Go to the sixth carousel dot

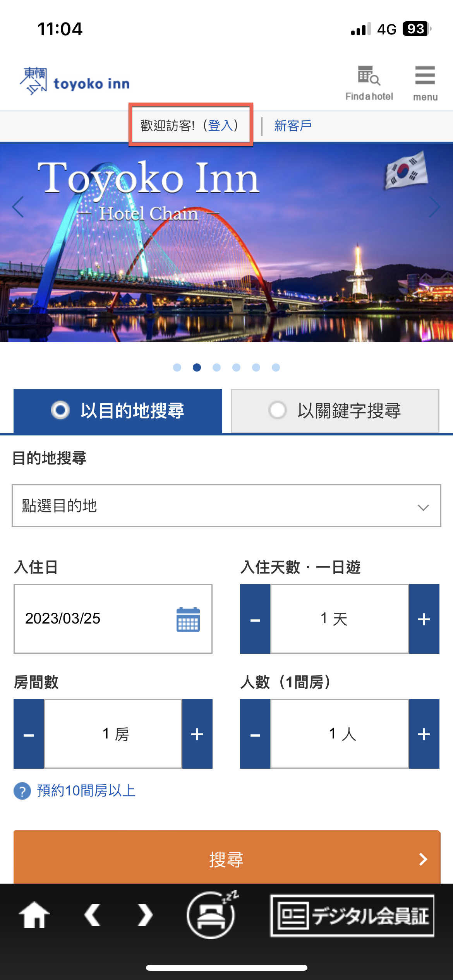click(x=276, y=367)
